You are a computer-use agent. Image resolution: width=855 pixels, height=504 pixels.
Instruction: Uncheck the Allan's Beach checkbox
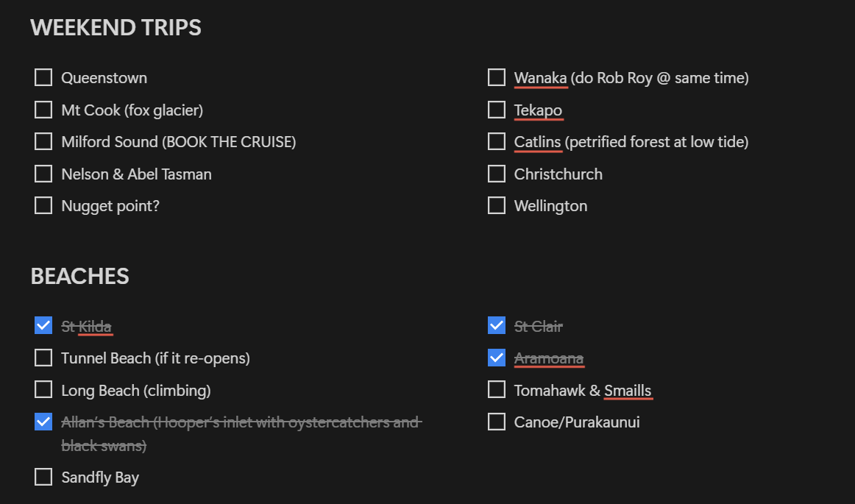(43, 422)
